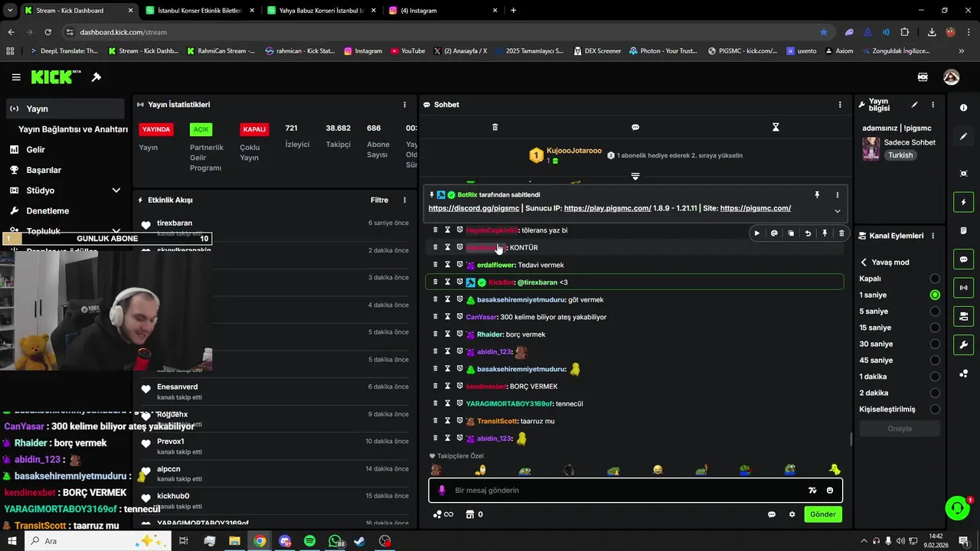This screenshot has width=980, height=551.
Task: Open the https://pigsmc.com/ site link
Action: click(x=756, y=208)
